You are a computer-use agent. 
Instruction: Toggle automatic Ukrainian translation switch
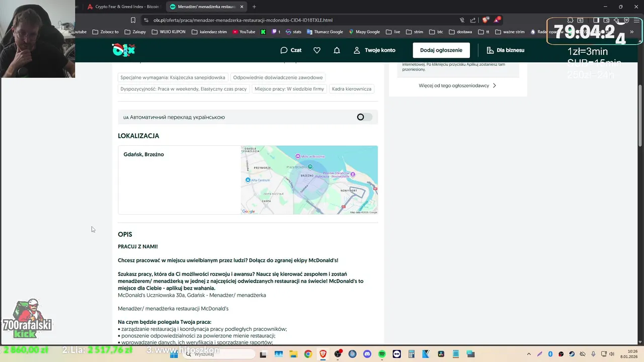[364, 117]
